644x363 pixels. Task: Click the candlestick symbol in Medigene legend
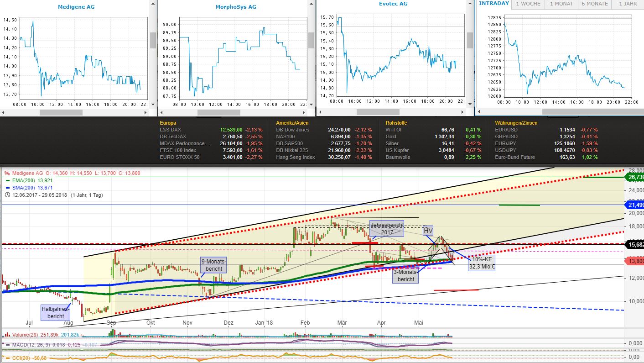pyautogui.click(x=7, y=173)
